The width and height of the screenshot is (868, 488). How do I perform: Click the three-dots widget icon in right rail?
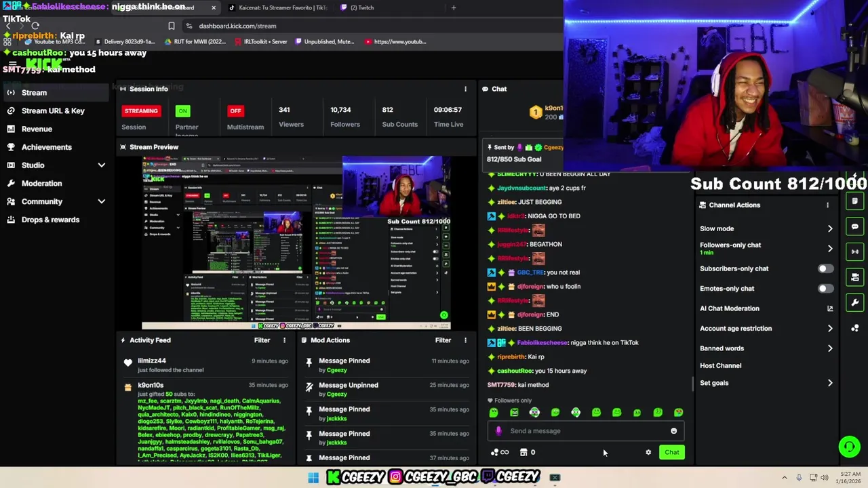[x=855, y=328]
